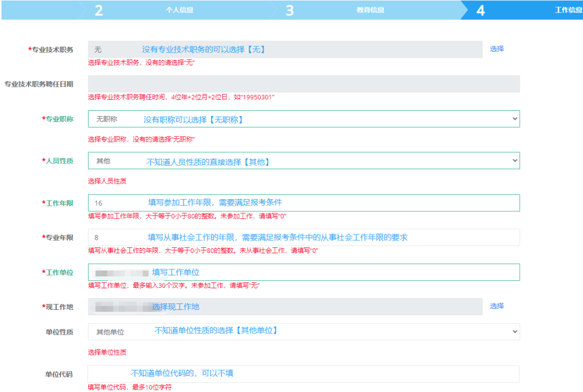This screenshot has height=392, width=583.
Task: Click the 人员性质 field label
Action: 59,161
